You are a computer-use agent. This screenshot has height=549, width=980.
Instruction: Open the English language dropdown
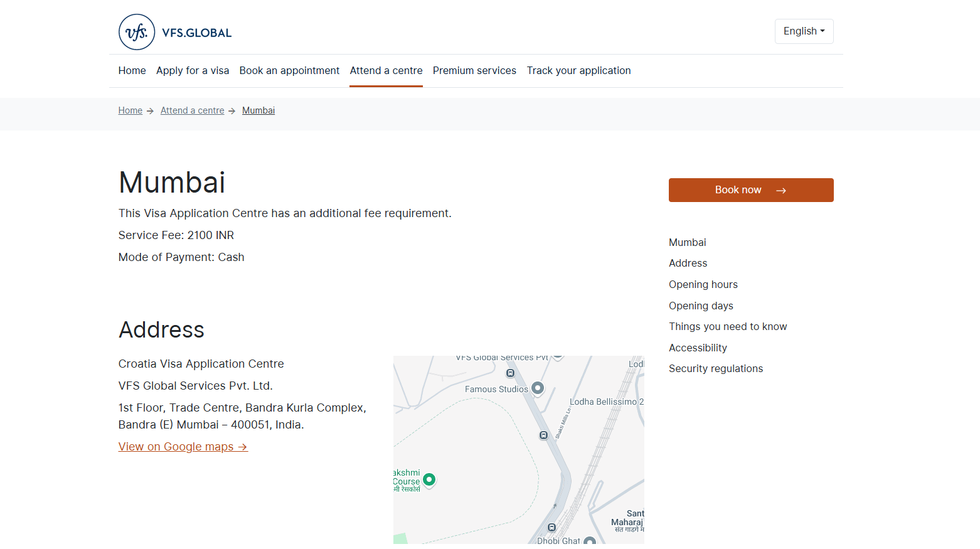pos(804,31)
